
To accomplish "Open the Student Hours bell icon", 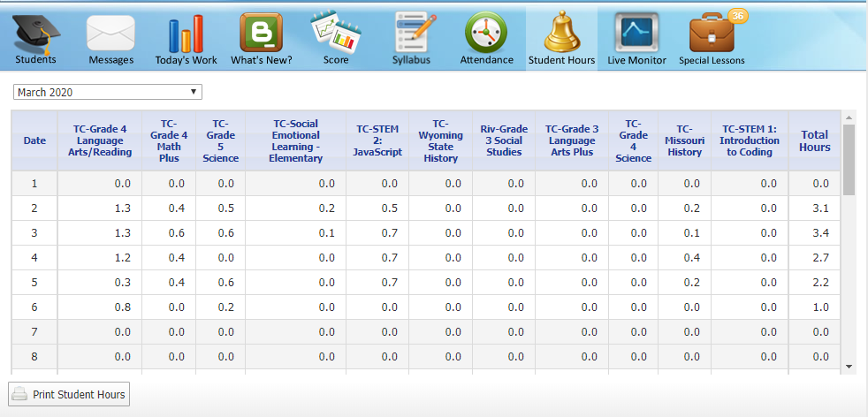I will click(x=562, y=32).
